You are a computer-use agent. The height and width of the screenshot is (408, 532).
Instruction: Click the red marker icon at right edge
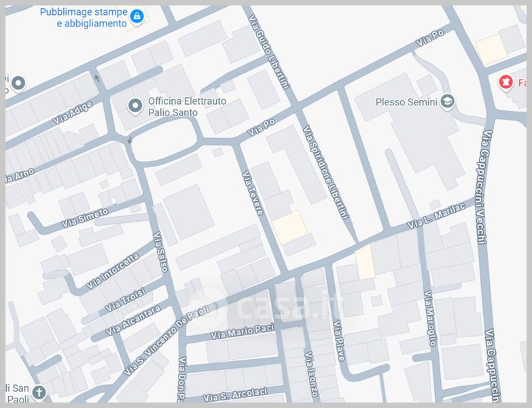(506, 82)
